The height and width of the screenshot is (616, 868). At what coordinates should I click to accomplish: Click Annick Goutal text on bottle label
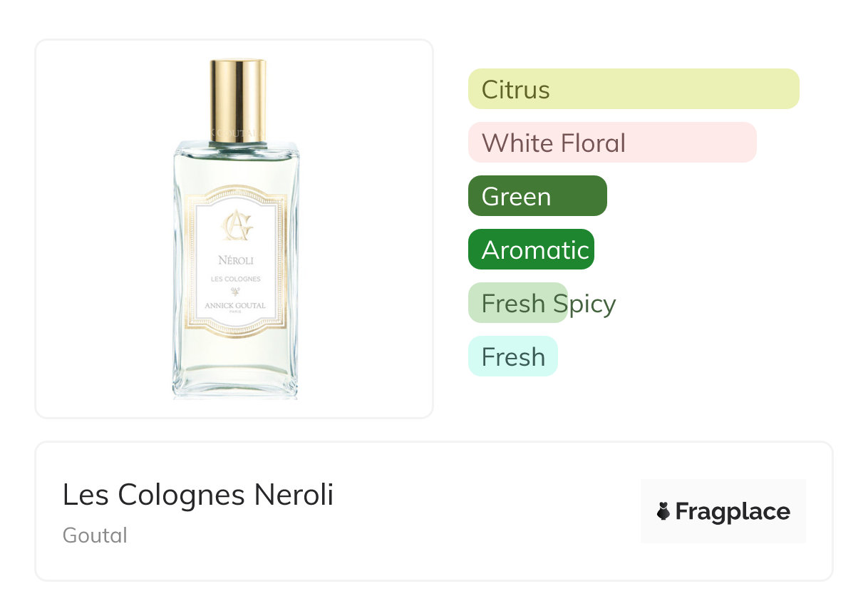235,305
